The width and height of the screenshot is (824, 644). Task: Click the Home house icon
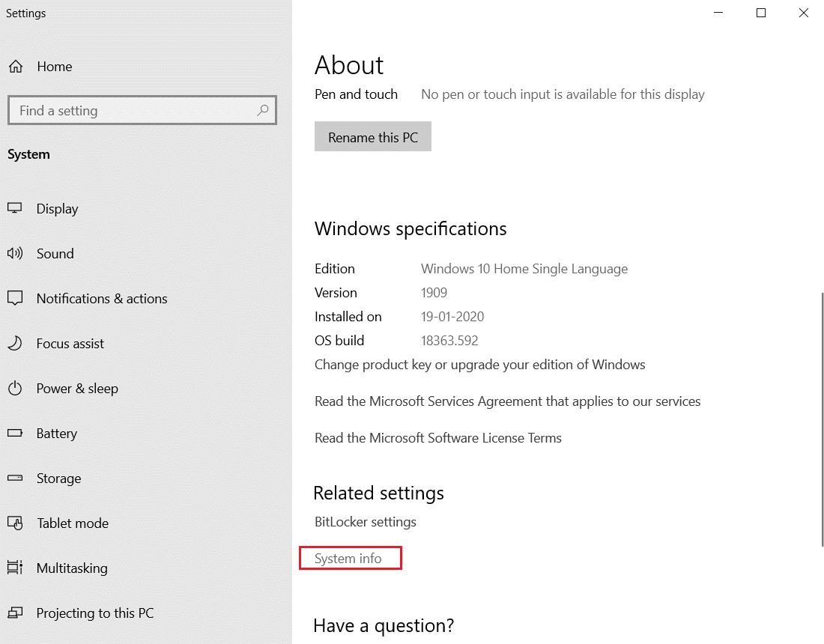point(16,66)
